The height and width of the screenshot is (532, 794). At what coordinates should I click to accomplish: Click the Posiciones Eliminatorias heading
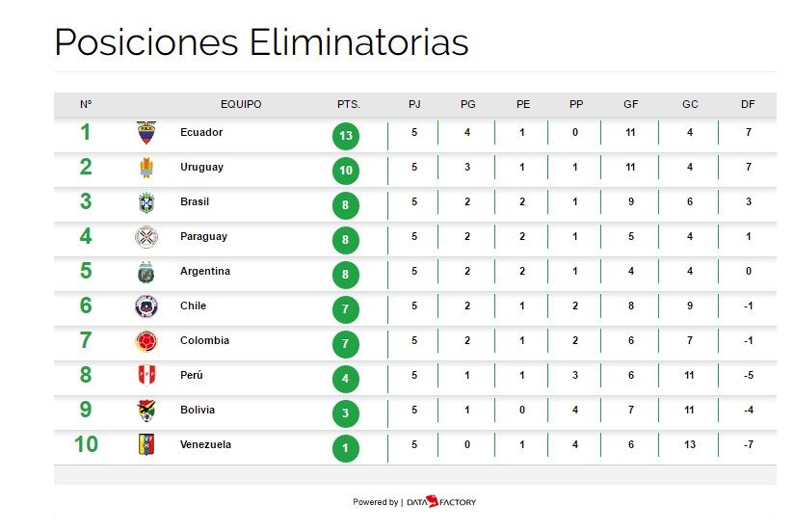click(261, 42)
